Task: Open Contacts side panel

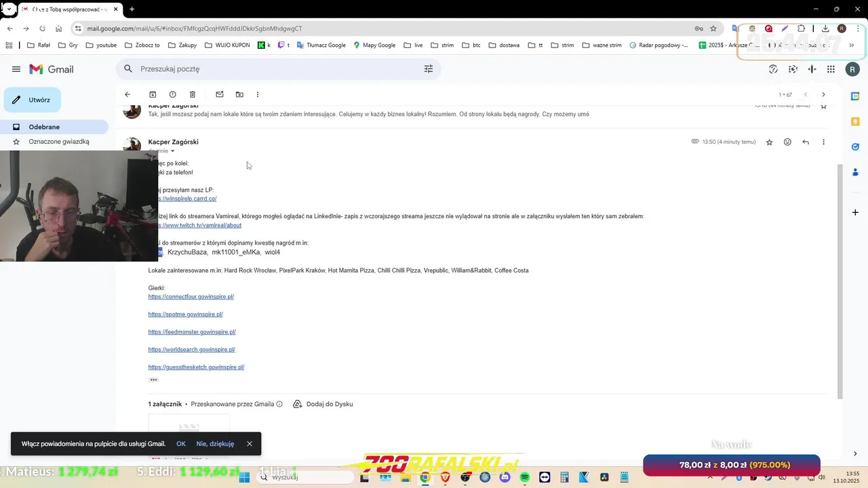Action: [855, 172]
